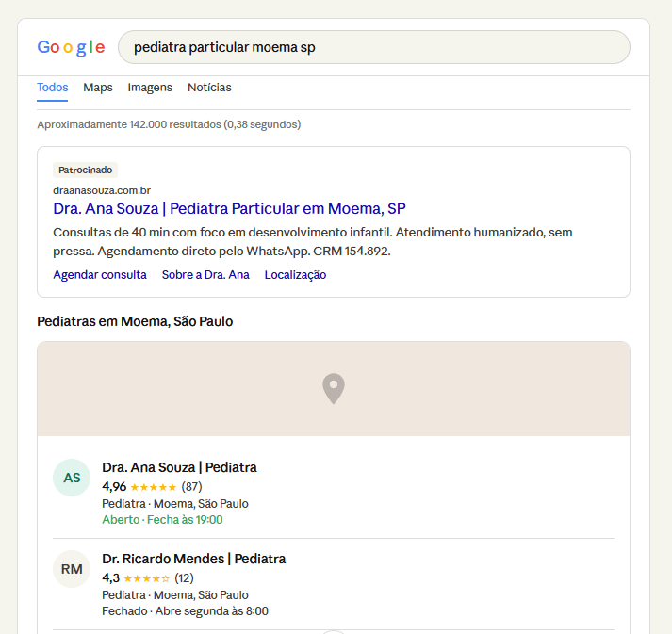Screen dimensions: 672x634
Task: Click Aberto · Fecha às 19:00 hours text
Action: pos(162,520)
